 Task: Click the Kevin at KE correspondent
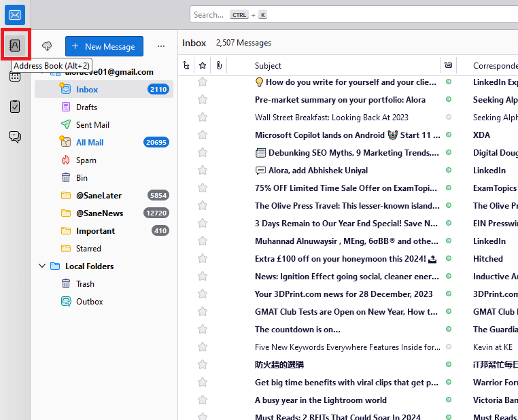[493, 347]
